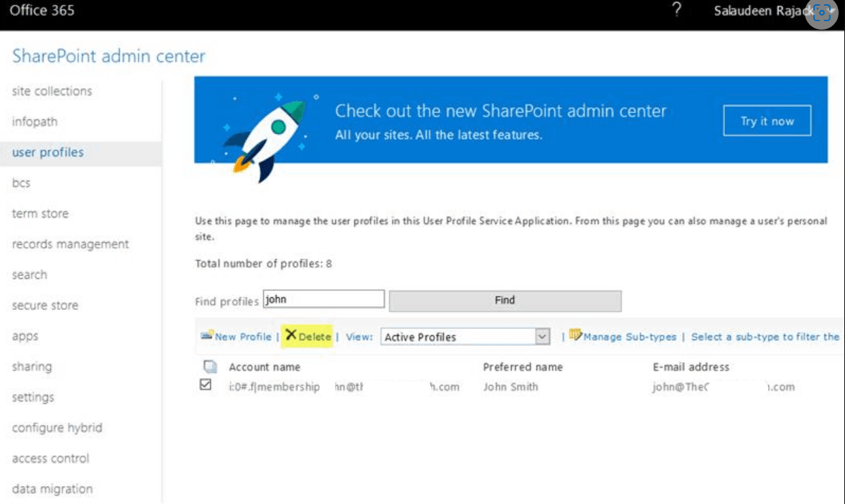Click the New Profile link
The image size is (845, 504).
(243, 337)
